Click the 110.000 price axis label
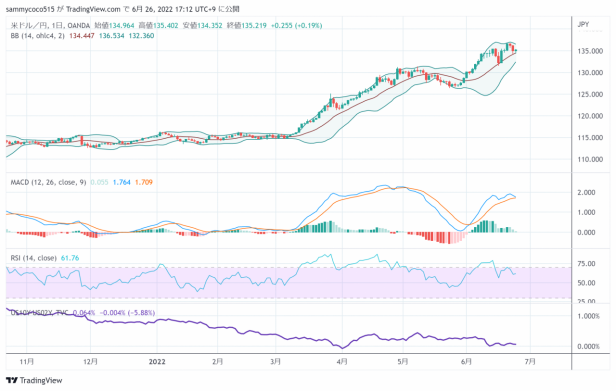Image resolution: width=616 pixels, height=391 pixels. pyautogui.click(x=590, y=160)
